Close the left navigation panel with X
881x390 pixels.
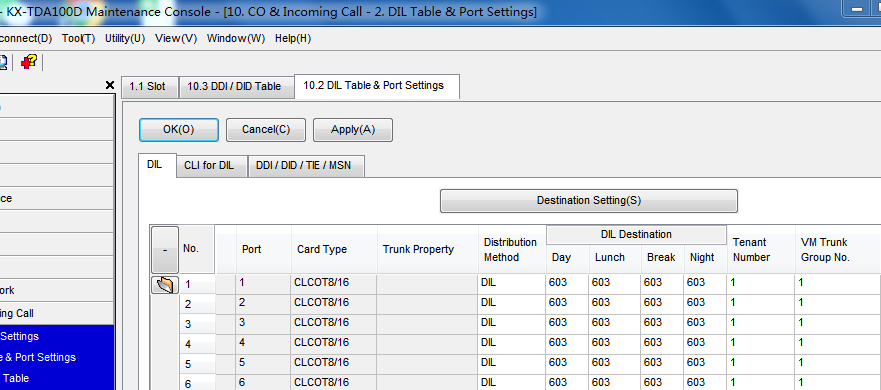click(x=110, y=85)
